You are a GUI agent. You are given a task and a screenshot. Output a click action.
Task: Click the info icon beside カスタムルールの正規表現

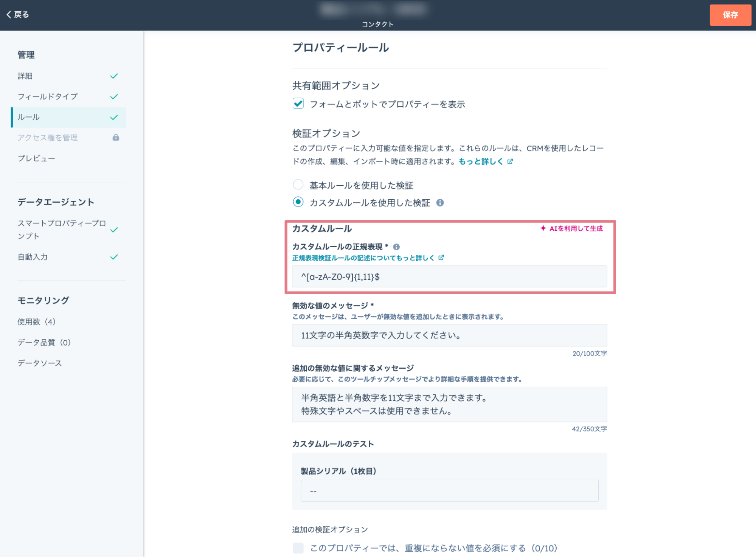tap(396, 247)
